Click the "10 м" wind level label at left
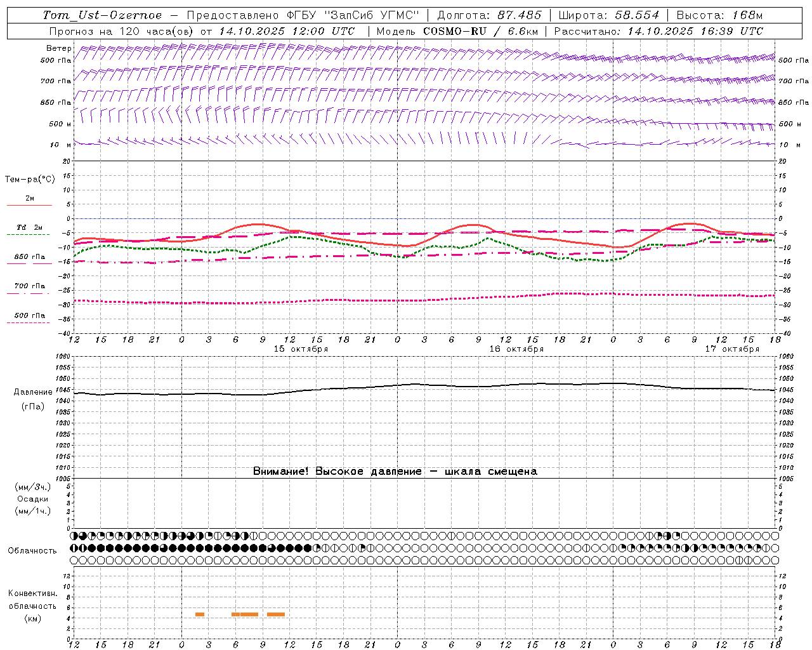The width and height of the screenshot is (812, 650). pos(60,145)
